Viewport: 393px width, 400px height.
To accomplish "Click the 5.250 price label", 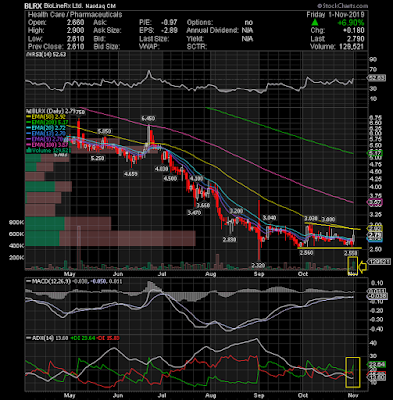I will click(x=97, y=158).
